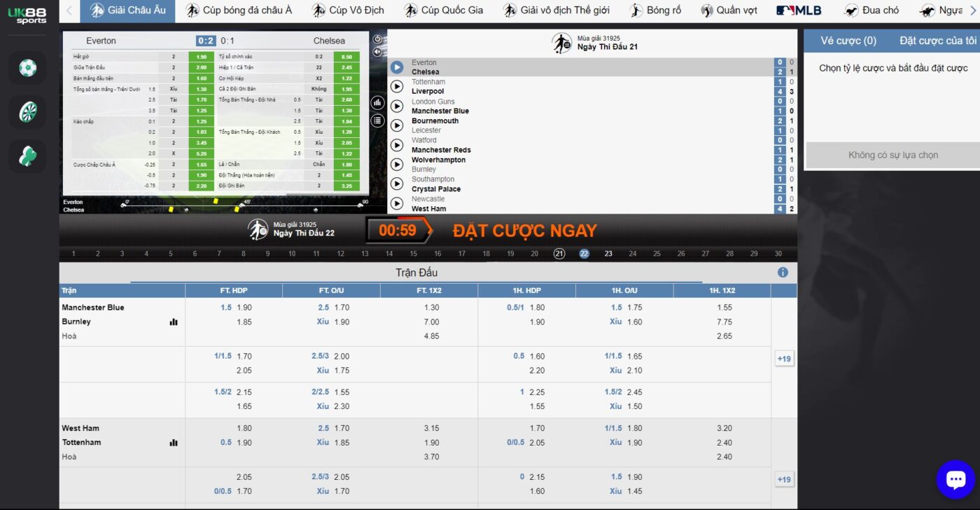Mute the video sound speaker icon
This screenshot has height=510, width=980.
click(x=378, y=52)
